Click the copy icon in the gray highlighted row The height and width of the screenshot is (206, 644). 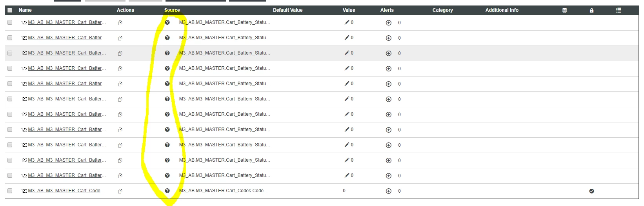(120, 53)
